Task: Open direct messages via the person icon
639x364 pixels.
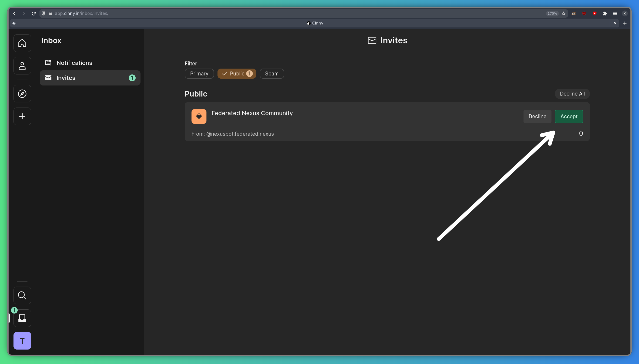Action: tap(22, 65)
